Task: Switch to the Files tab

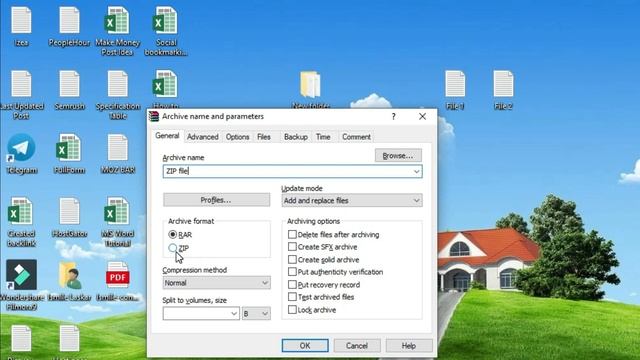Action: pos(264,137)
